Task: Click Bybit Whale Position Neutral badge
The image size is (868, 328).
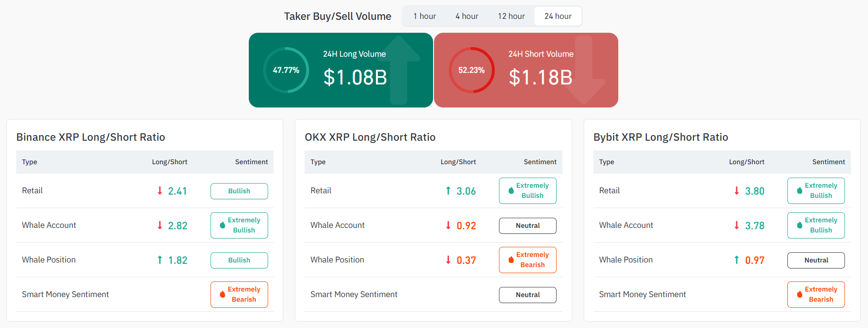Action: tap(816, 260)
